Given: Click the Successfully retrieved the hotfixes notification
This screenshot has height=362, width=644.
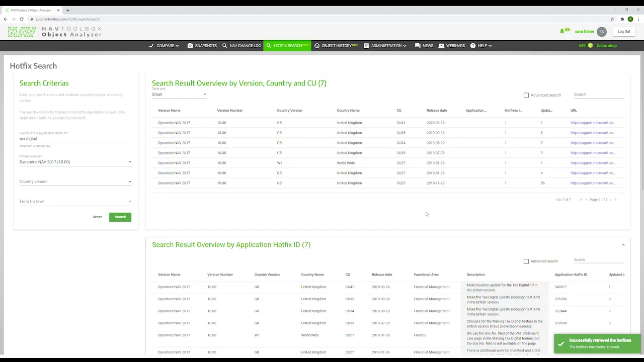Looking at the screenshot, I should [597, 343].
